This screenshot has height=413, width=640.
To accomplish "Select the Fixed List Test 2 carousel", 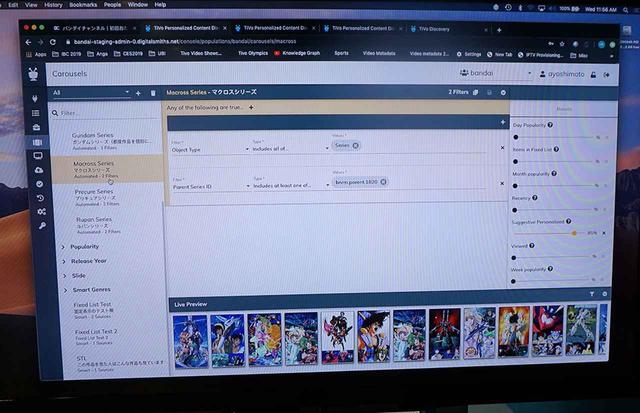I will (112, 337).
